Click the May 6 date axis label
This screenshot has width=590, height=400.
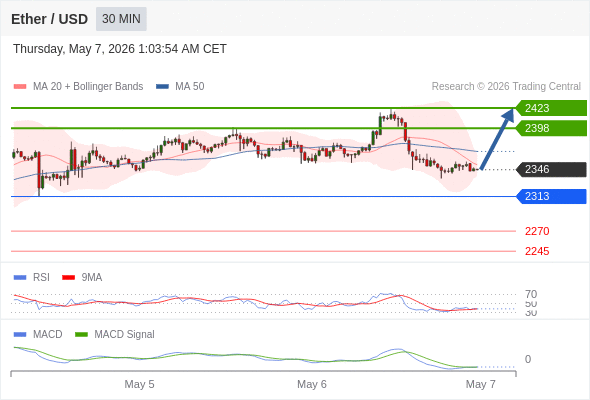point(312,384)
